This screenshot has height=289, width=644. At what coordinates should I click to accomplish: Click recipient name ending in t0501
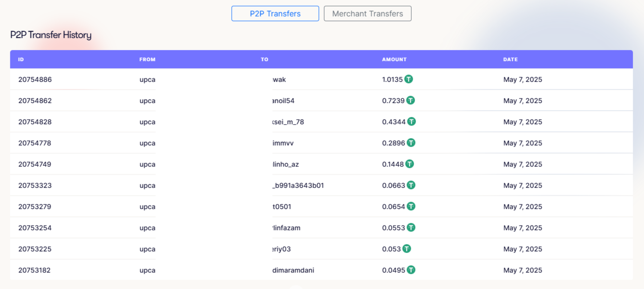click(x=282, y=207)
